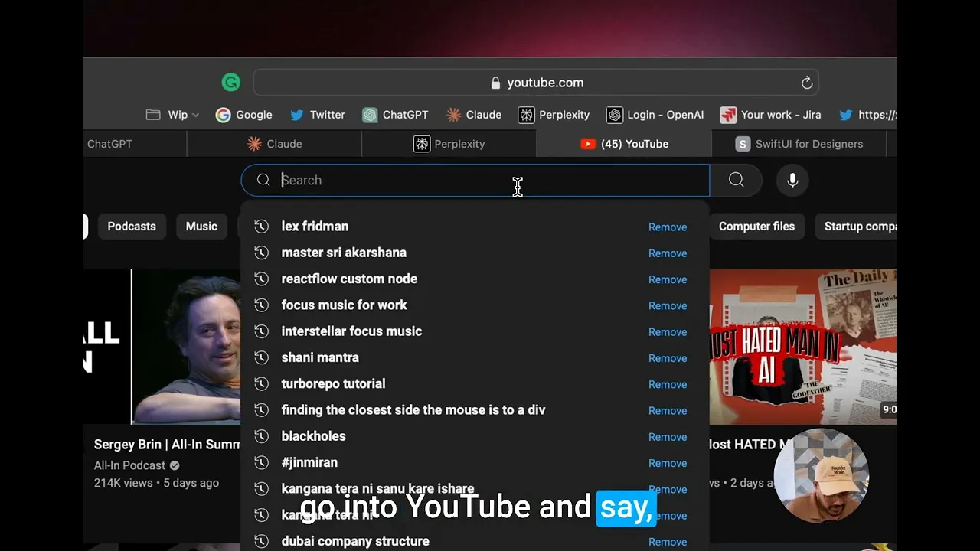Open the Perplexity bookmark
The width and height of the screenshot is (980, 551).
(554, 115)
